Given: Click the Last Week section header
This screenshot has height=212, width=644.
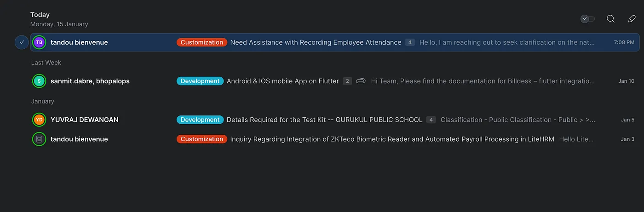Looking at the screenshot, I should click(x=46, y=63).
